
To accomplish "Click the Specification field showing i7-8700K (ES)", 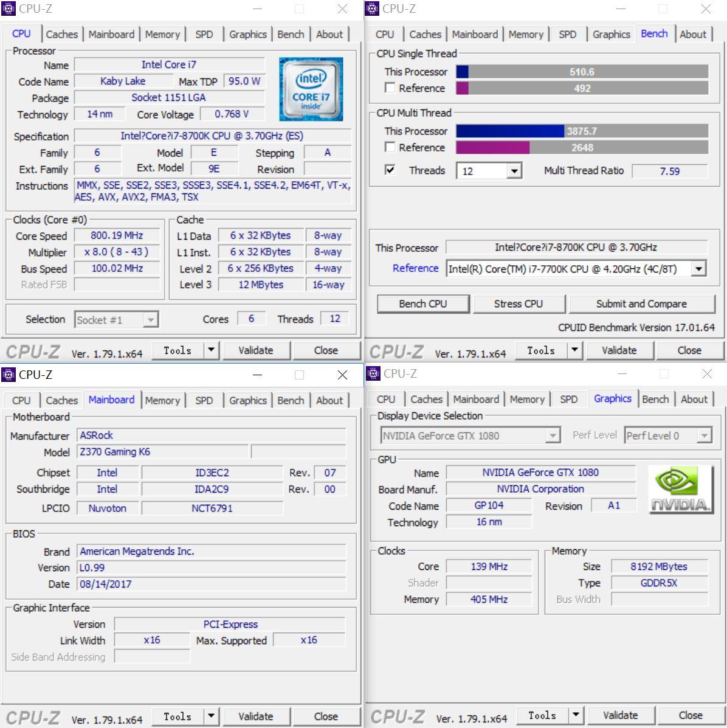I will click(x=212, y=136).
